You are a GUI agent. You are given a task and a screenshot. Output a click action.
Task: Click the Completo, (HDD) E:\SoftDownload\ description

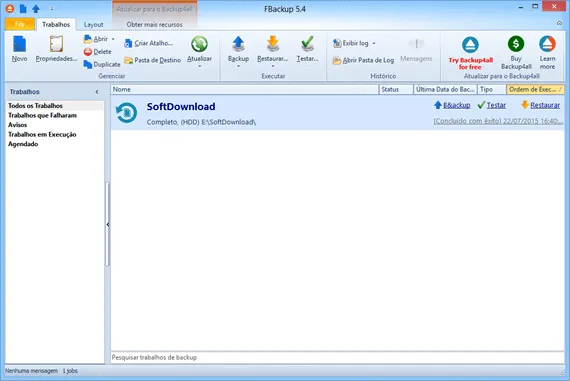click(x=201, y=122)
